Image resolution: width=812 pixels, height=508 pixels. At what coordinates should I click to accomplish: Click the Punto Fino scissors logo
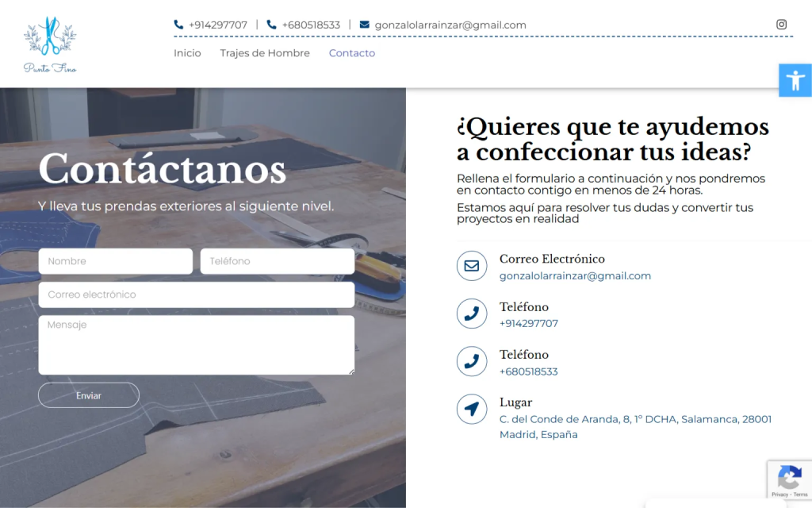pyautogui.click(x=49, y=44)
